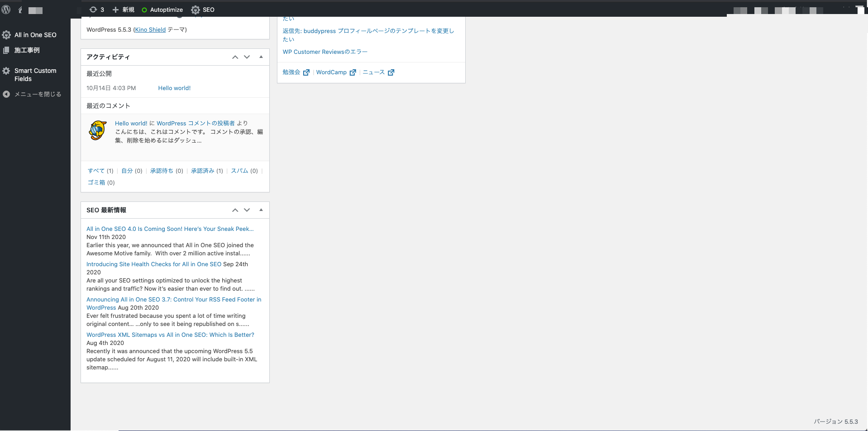Click the 10月14日 4:03 PM date text
The image size is (868, 431).
[x=111, y=88]
